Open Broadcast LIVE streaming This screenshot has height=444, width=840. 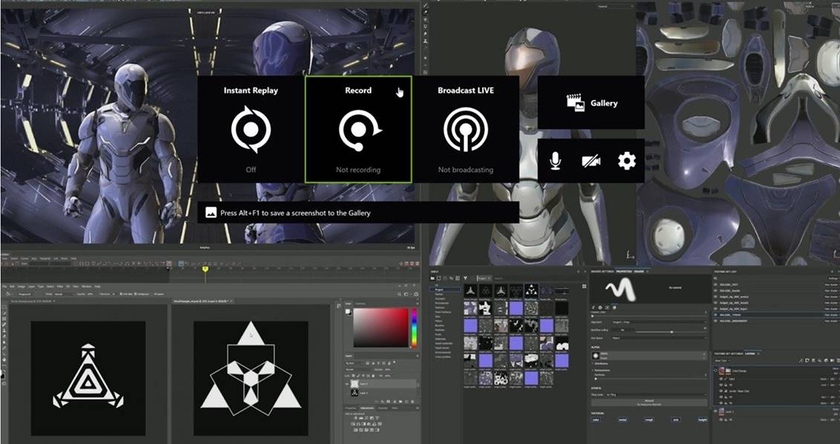[465, 130]
